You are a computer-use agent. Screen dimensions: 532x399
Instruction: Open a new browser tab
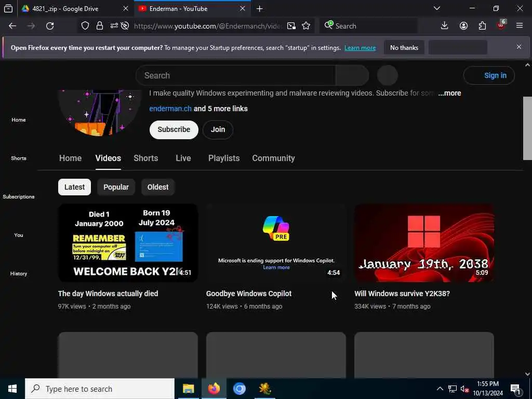point(260,9)
